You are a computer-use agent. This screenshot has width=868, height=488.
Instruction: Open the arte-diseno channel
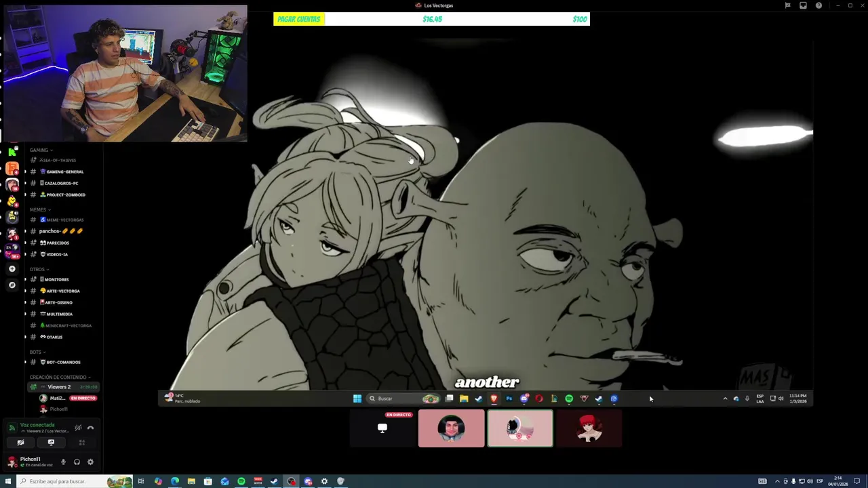click(x=56, y=302)
